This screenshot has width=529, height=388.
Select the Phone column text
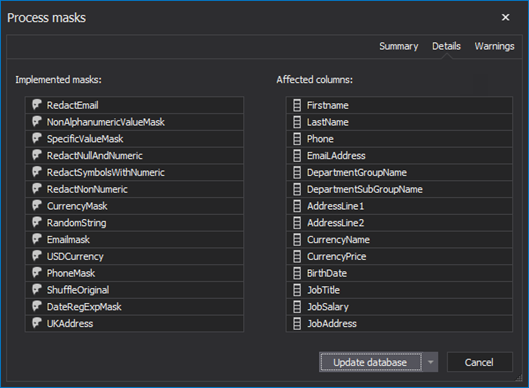(x=320, y=139)
